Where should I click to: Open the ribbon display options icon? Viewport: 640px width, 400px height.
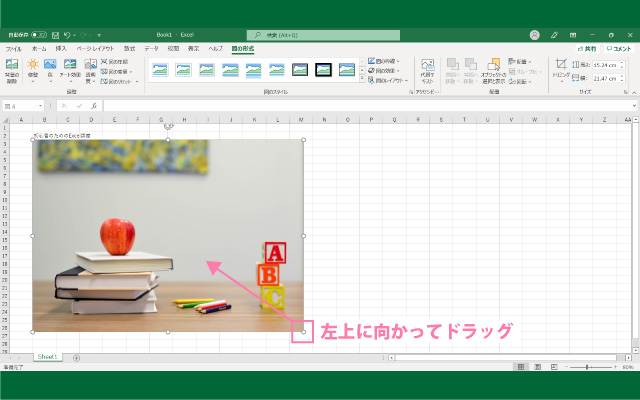573,35
